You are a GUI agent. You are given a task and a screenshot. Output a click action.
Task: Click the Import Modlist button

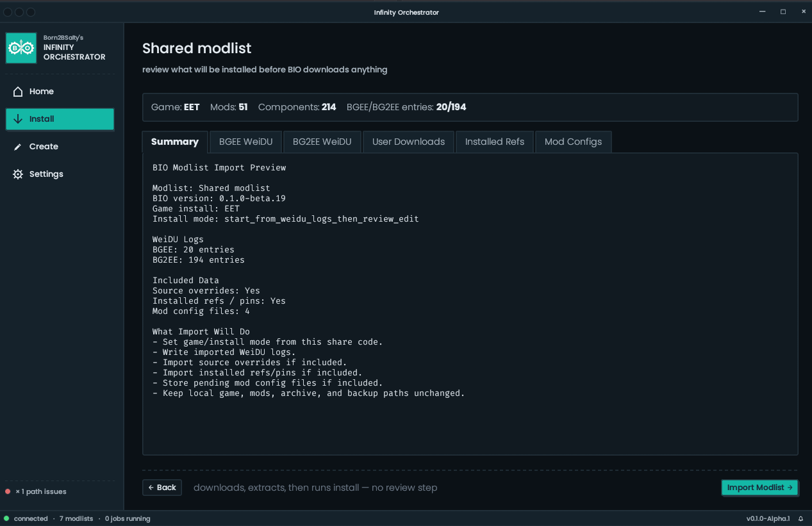pyautogui.click(x=759, y=488)
